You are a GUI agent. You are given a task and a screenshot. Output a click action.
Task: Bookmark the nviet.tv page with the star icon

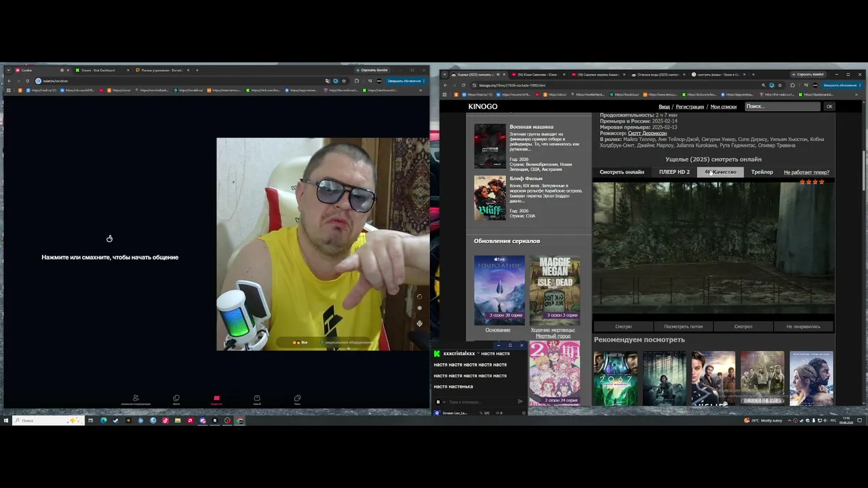tap(344, 81)
